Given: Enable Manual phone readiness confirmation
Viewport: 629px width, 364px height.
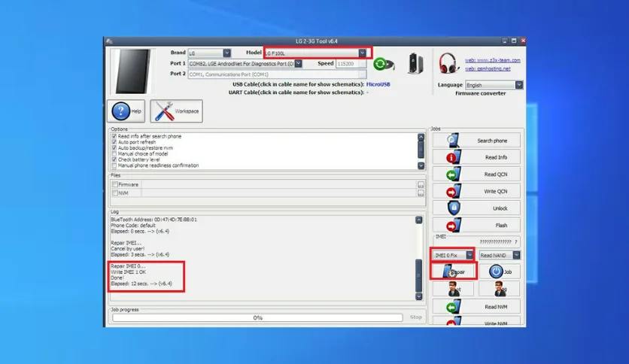Looking at the screenshot, I should coord(114,165).
